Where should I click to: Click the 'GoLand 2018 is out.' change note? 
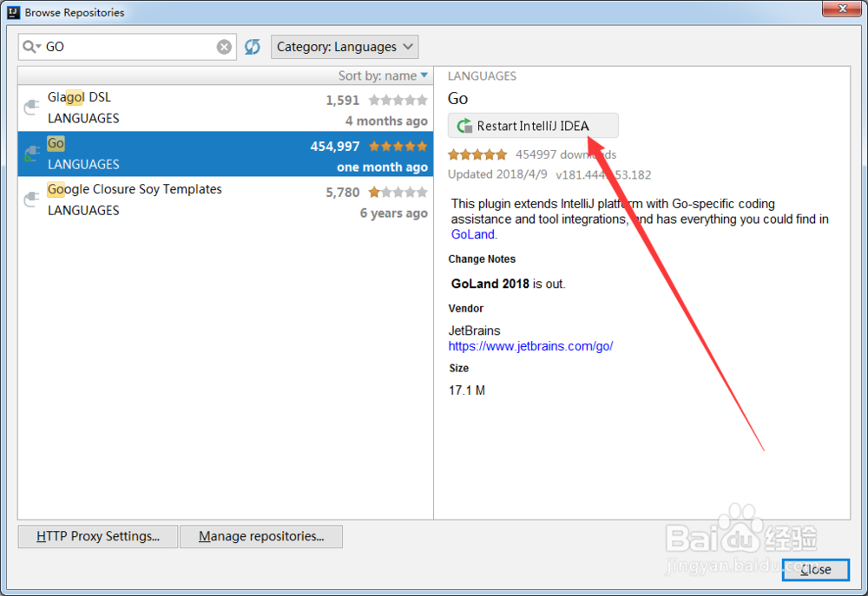508,284
